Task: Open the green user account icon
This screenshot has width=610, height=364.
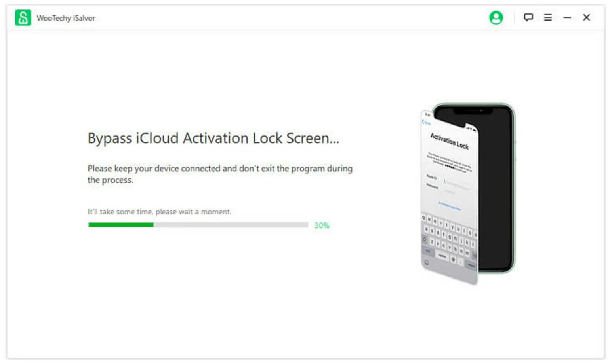Action: tap(496, 17)
